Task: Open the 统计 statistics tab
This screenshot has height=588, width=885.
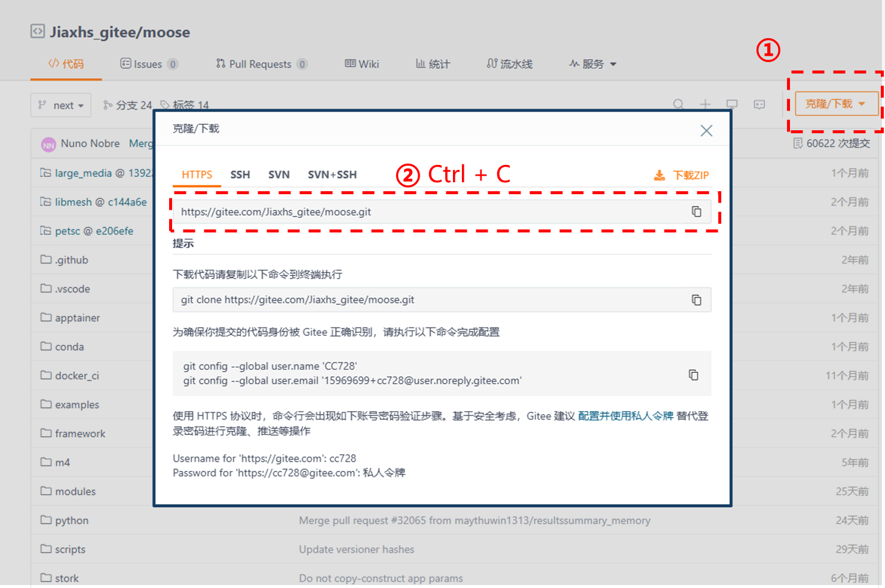Action: pyautogui.click(x=433, y=63)
